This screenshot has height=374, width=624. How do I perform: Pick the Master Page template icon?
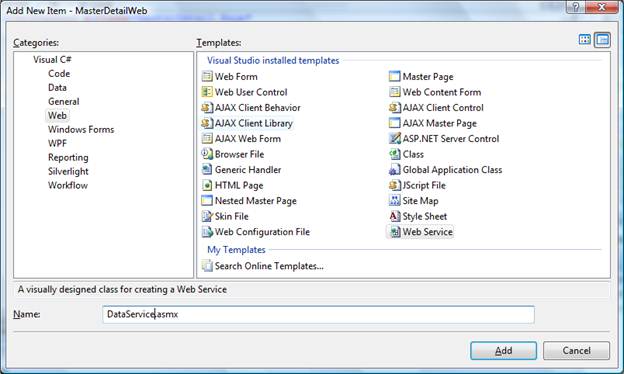click(394, 76)
